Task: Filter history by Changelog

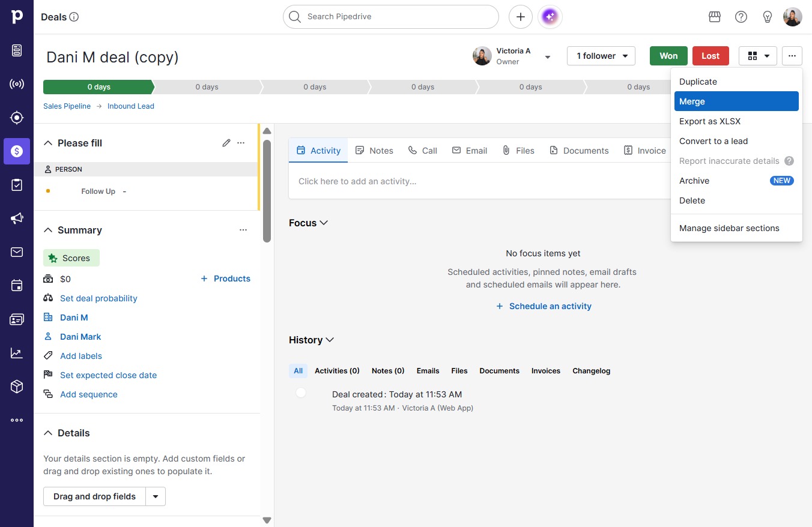Action: click(x=591, y=371)
